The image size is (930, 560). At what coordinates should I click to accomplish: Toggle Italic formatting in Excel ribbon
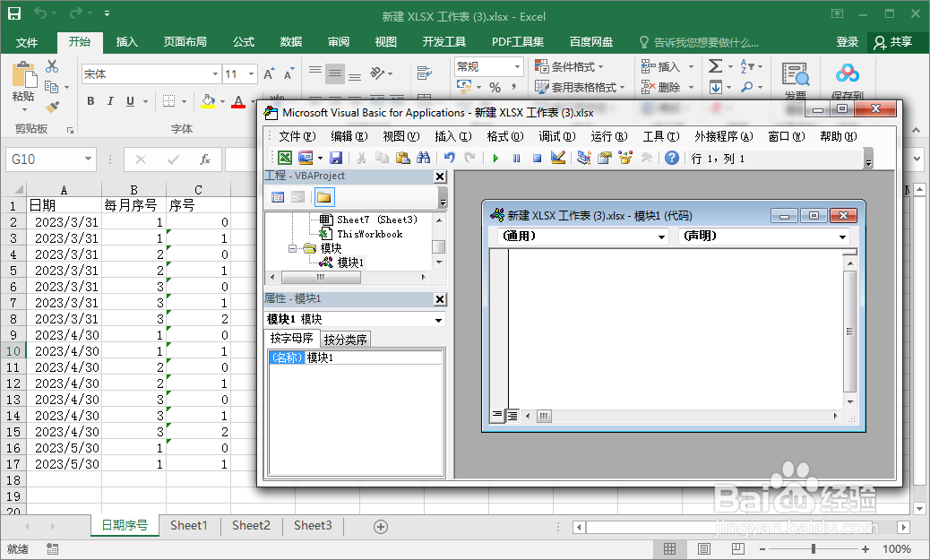(110, 101)
